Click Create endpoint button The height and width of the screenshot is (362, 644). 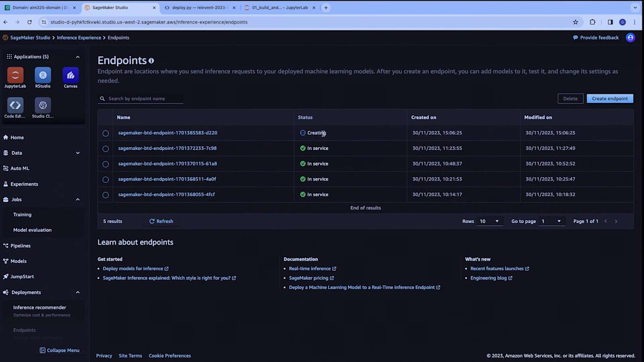610,99
